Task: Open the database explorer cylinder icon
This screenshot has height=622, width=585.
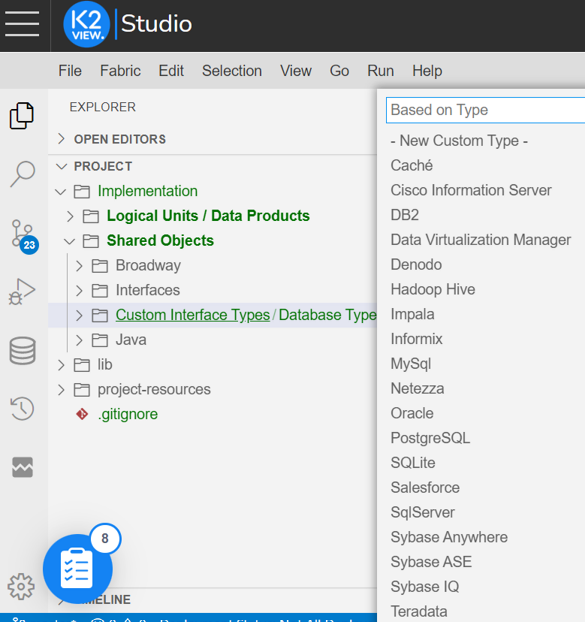Action: click(22, 351)
